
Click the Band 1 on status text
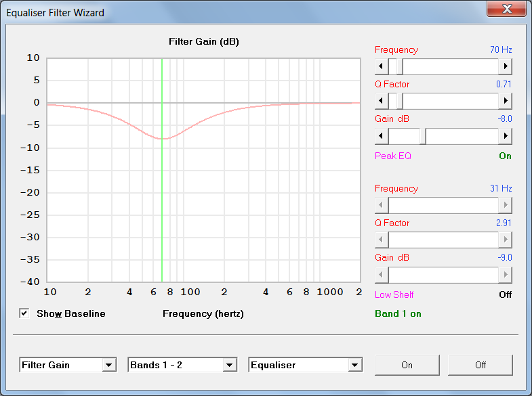pos(398,313)
